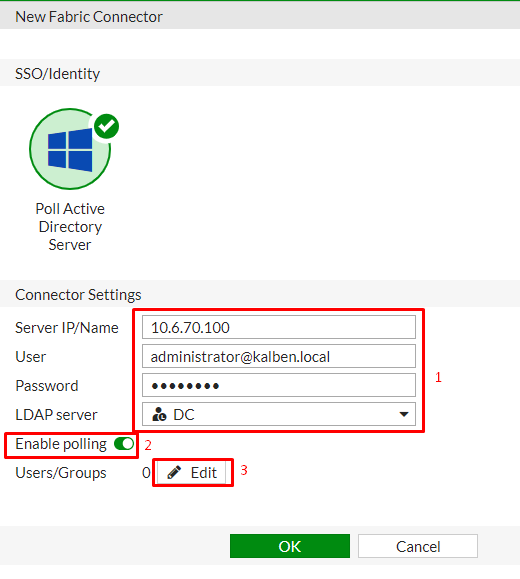
Task: Click the SSO/Identity section header
Action: tap(57, 74)
